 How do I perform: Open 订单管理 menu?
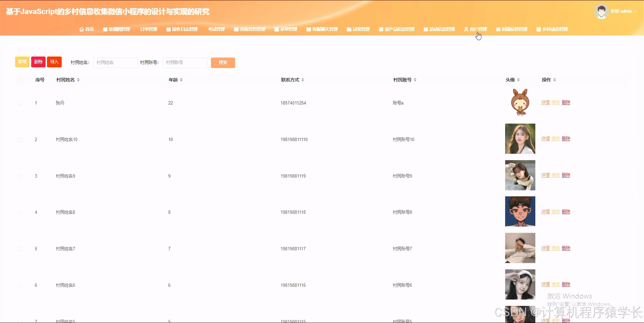tap(149, 29)
